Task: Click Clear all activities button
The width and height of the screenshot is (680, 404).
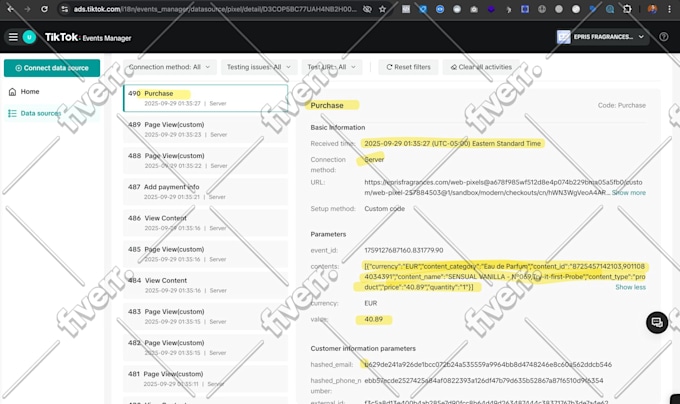Action: tap(481, 67)
